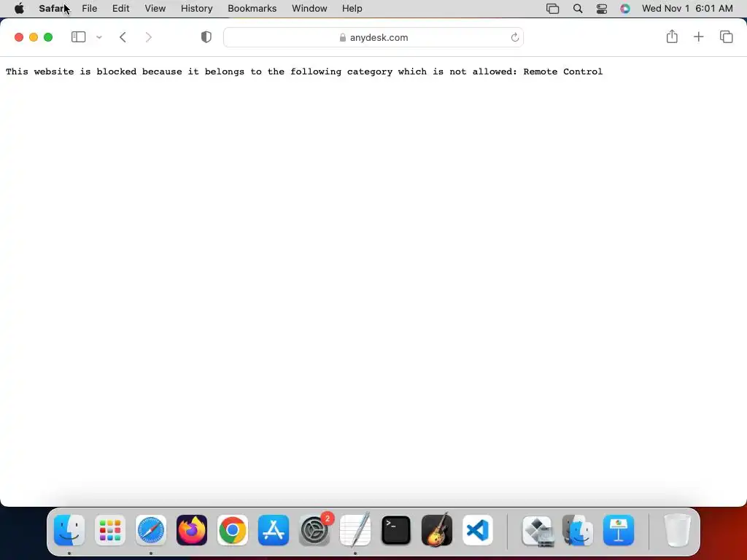
Task: Open Boot Camp Assistant from the Dock
Action: (x=538, y=530)
